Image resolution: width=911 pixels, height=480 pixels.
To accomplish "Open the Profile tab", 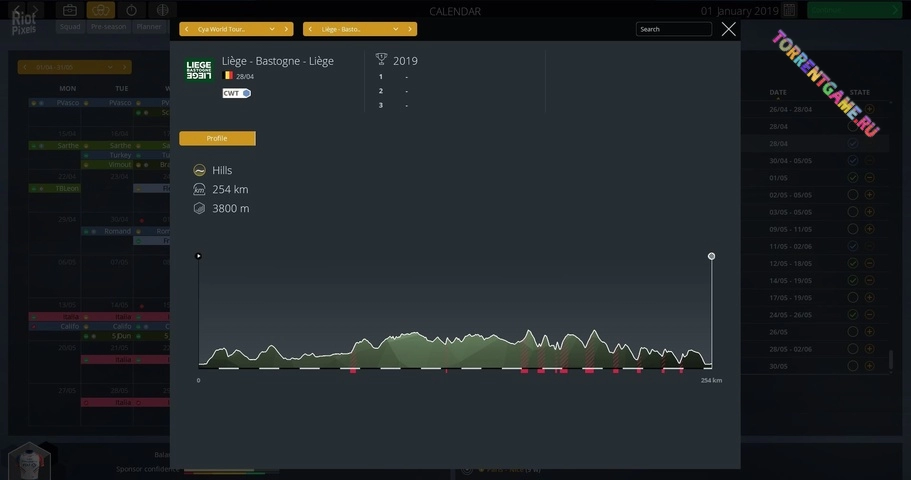I will (x=217, y=138).
